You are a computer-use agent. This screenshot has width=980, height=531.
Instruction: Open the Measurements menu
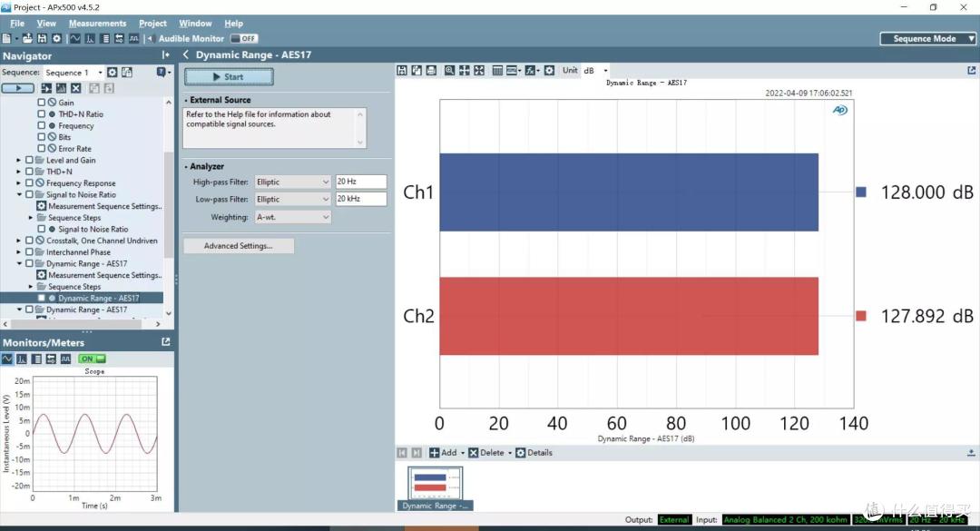pos(97,23)
